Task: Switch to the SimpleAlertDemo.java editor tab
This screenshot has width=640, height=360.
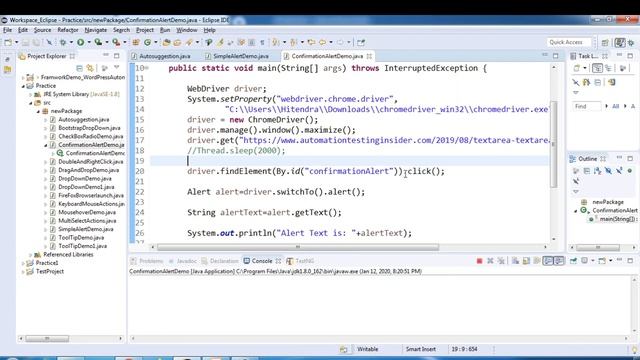Action: point(237,56)
